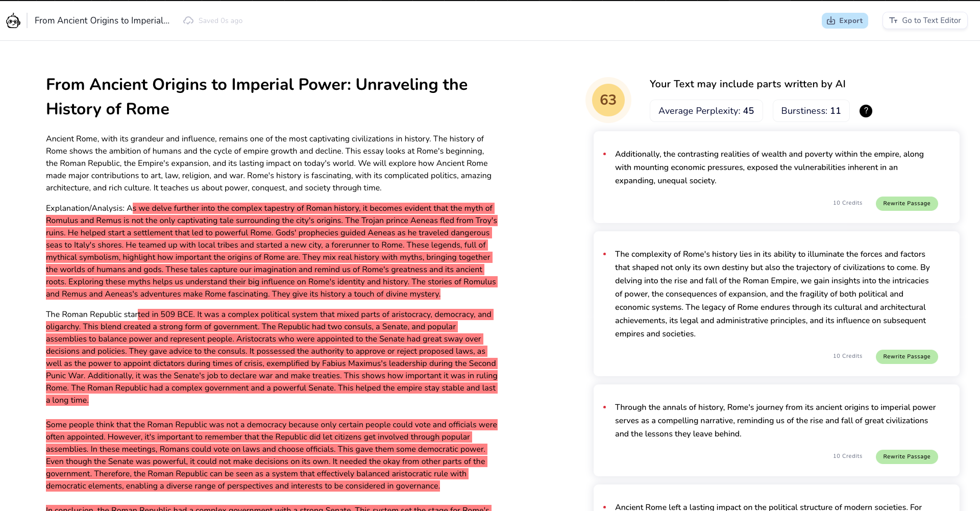This screenshot has width=980, height=511.
Task: Select the Burstiness: 11 box
Action: [811, 111]
